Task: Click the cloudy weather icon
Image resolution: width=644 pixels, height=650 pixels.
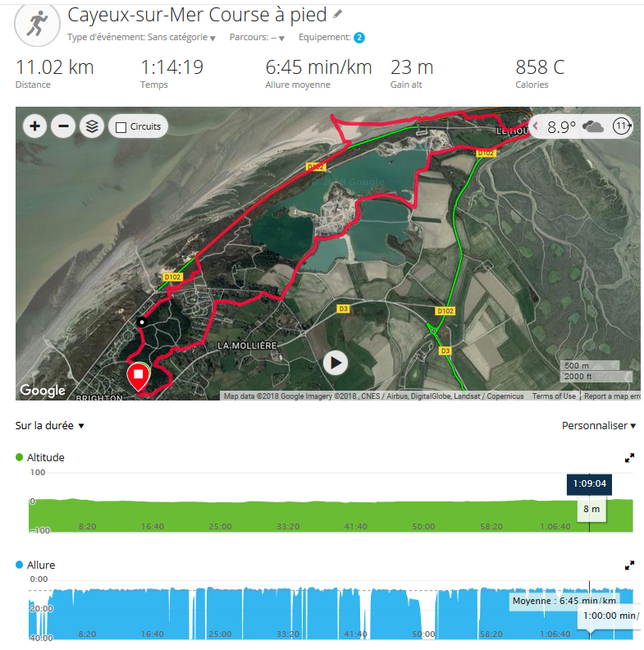Action: tap(592, 126)
